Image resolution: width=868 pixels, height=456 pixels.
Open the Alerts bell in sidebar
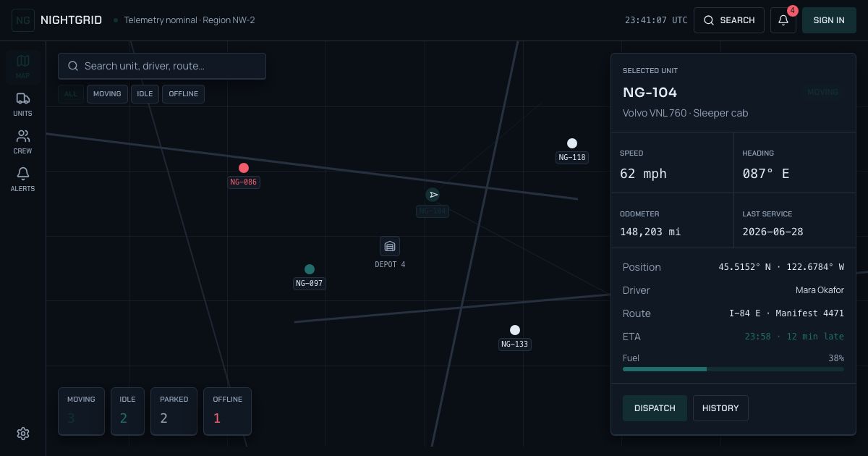click(23, 179)
